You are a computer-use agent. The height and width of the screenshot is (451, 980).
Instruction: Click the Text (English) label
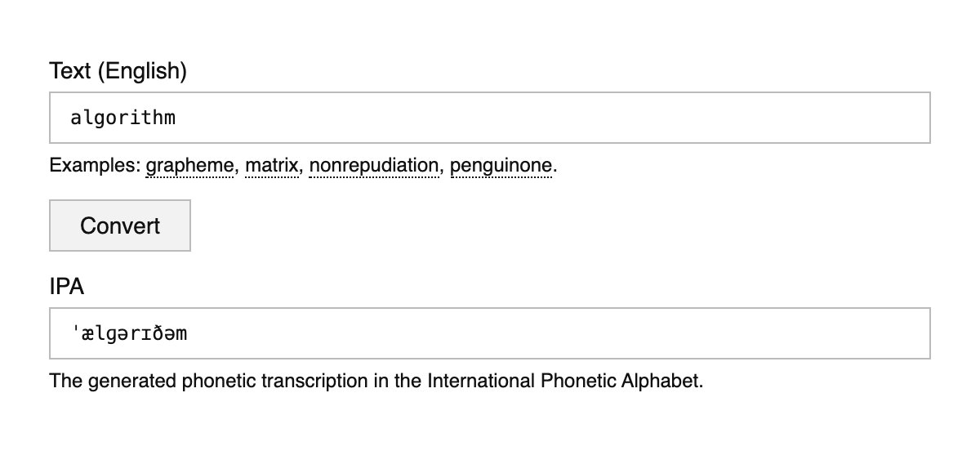click(x=118, y=71)
